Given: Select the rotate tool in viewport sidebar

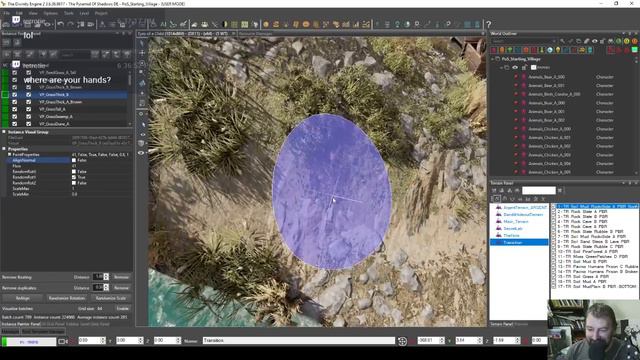Looking at the screenshot, I should click(142, 63).
